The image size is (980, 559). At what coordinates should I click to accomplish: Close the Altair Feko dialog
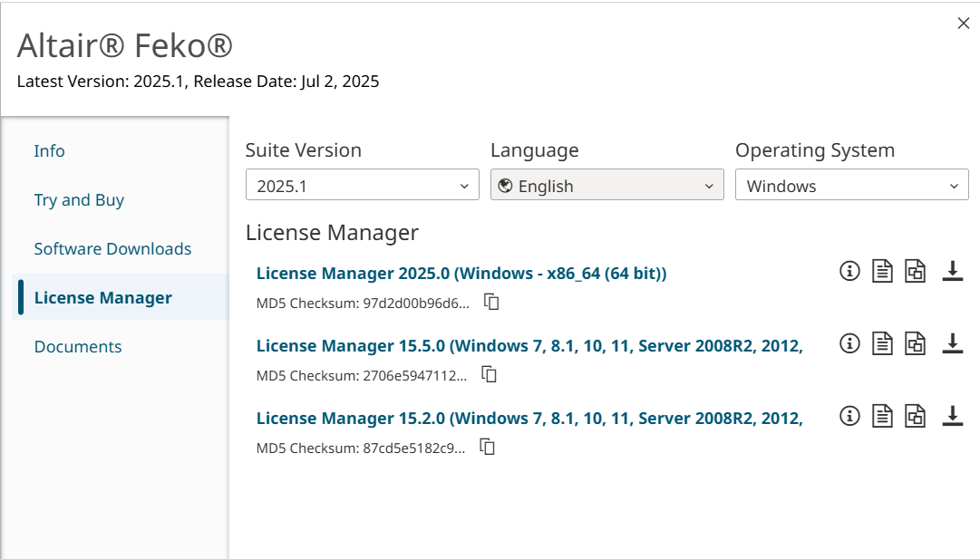(963, 24)
